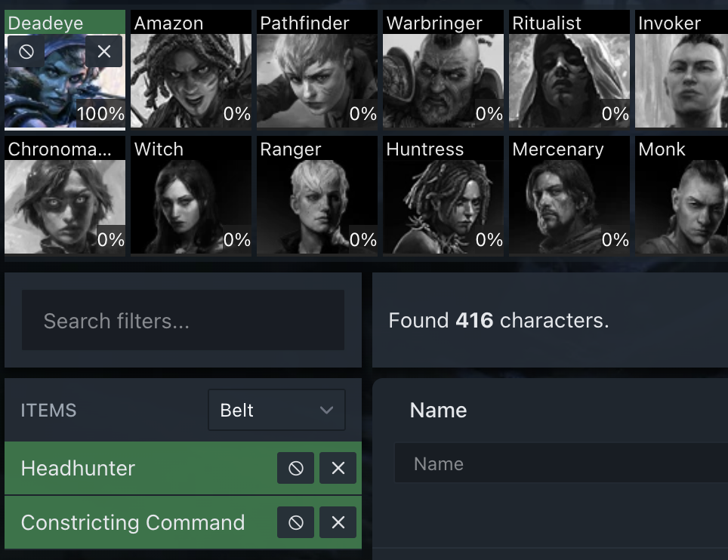
Task: Exclude Headhunter from item filters
Action: (296, 469)
